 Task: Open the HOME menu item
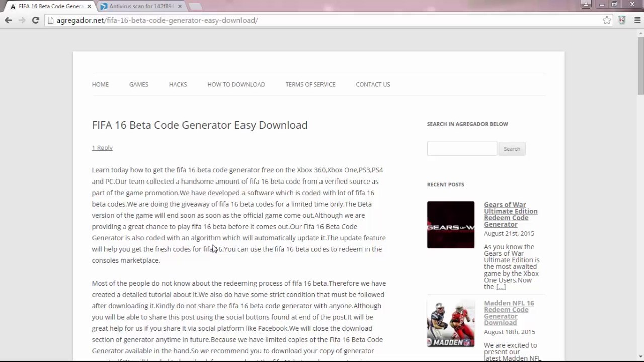(x=100, y=84)
